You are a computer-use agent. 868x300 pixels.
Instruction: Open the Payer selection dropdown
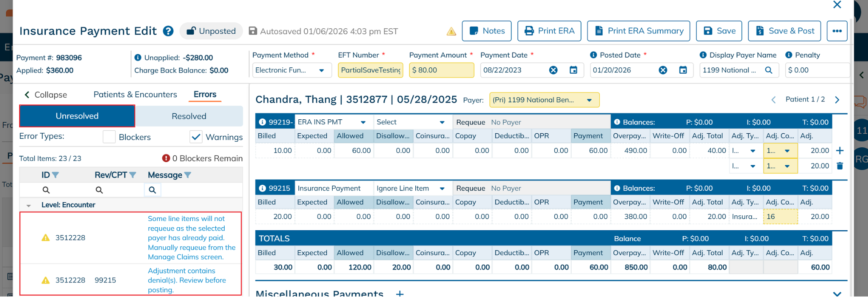[x=544, y=100]
